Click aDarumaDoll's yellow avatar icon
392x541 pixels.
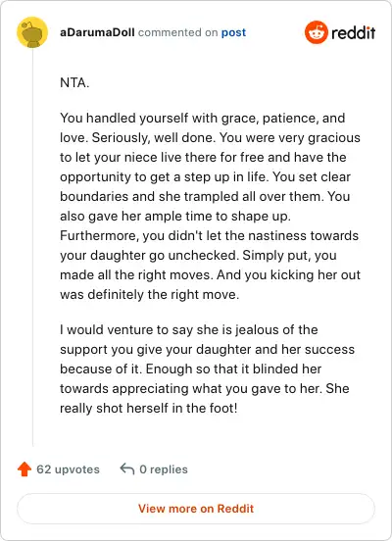[32, 32]
